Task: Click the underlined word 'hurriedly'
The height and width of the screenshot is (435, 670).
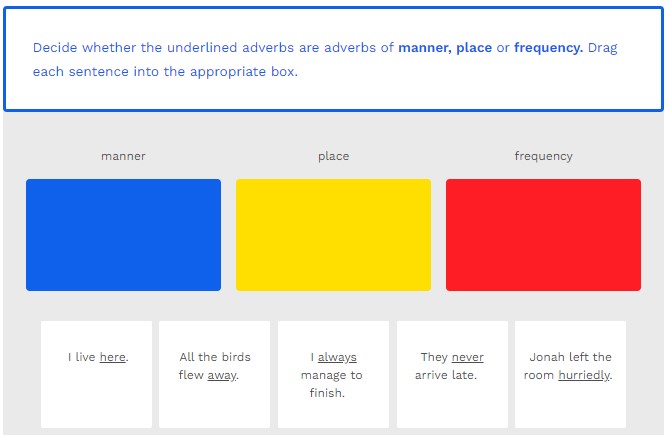Action: (x=584, y=376)
